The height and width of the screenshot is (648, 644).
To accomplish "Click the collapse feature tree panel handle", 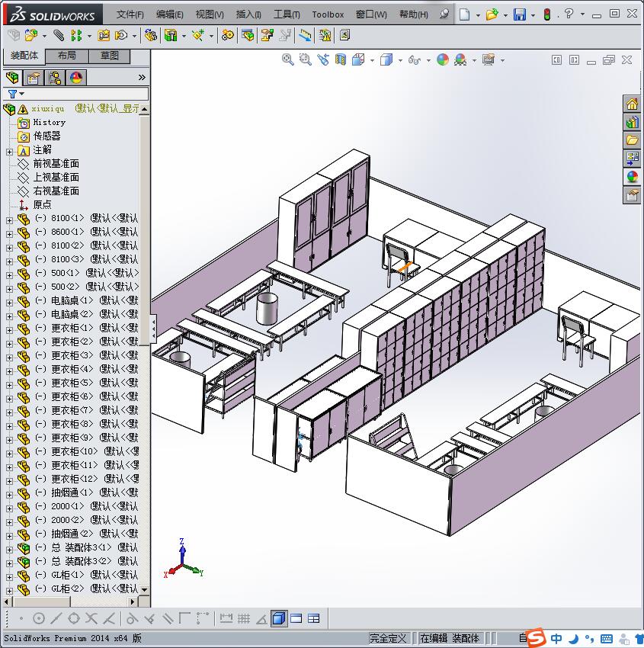I will [153, 329].
